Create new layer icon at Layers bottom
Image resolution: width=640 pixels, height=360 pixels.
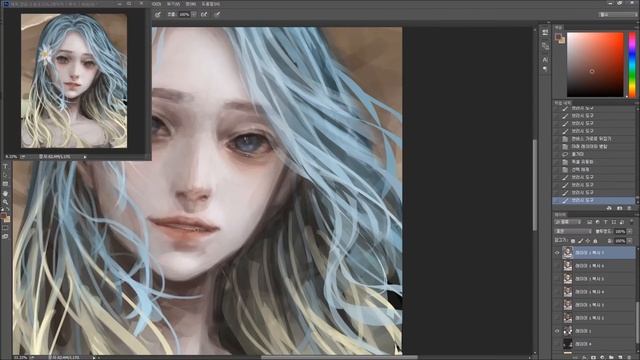(620, 358)
